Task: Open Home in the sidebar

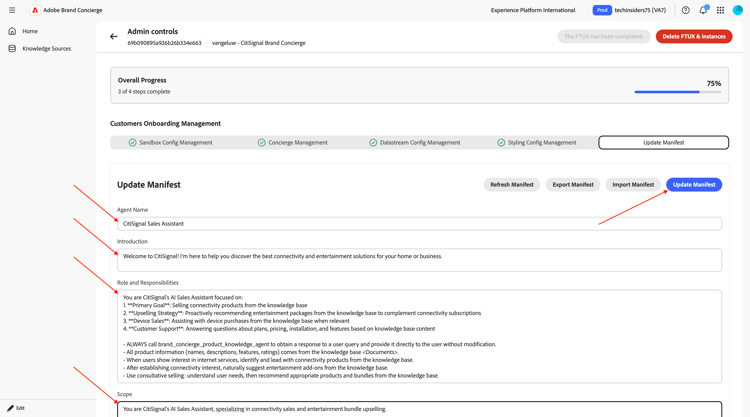Action: click(30, 31)
